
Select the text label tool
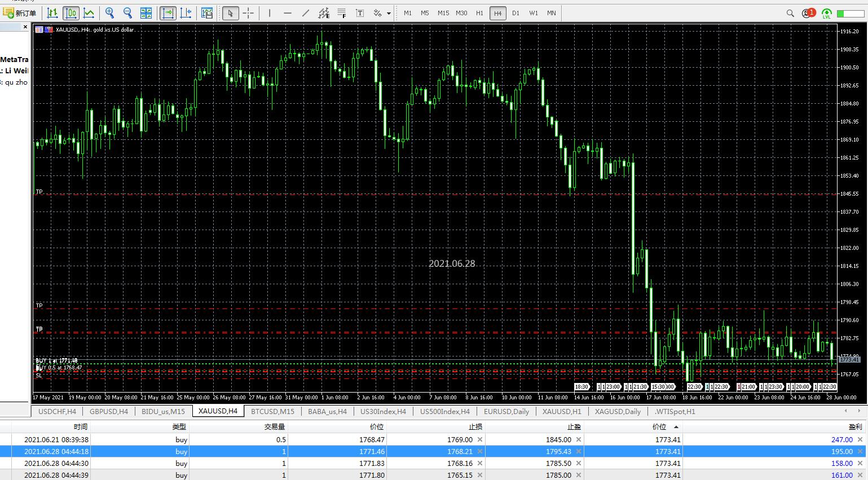[360, 13]
